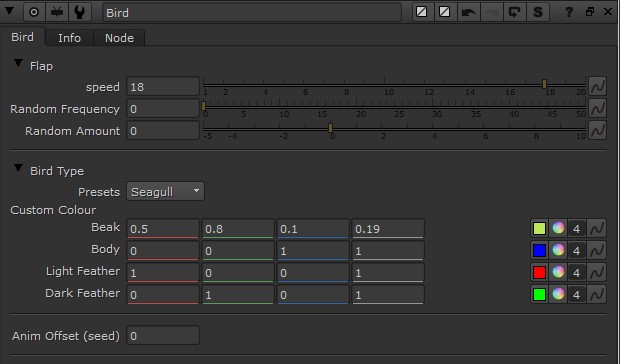
Task: Click the Light Feather red value field
Action: point(163,273)
